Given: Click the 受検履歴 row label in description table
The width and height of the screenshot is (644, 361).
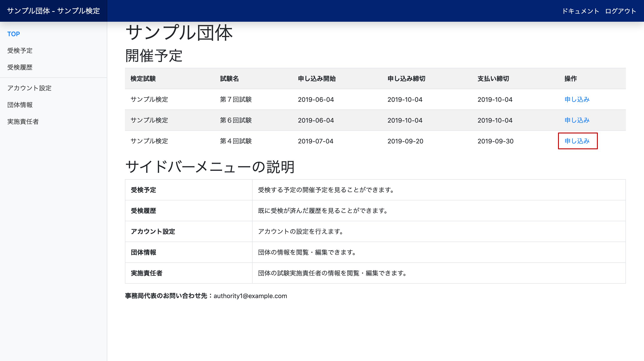Looking at the screenshot, I should 143,211.
